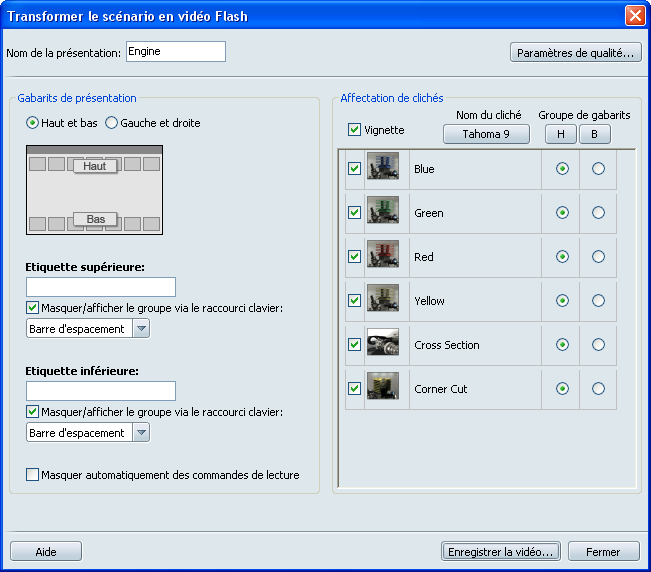Image resolution: width=651 pixels, height=572 pixels.
Task: Open the shortcut dropdown under Etiquette supérieure
Action: click(141, 329)
